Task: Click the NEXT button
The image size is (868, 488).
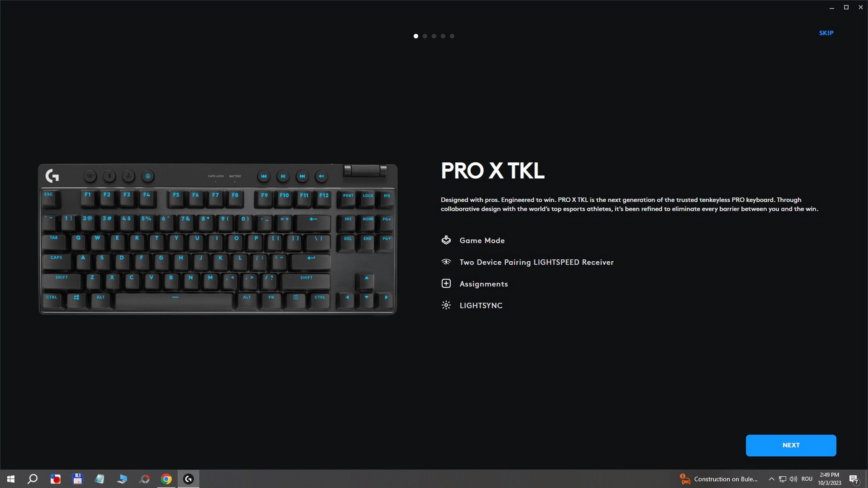Action: [791, 445]
